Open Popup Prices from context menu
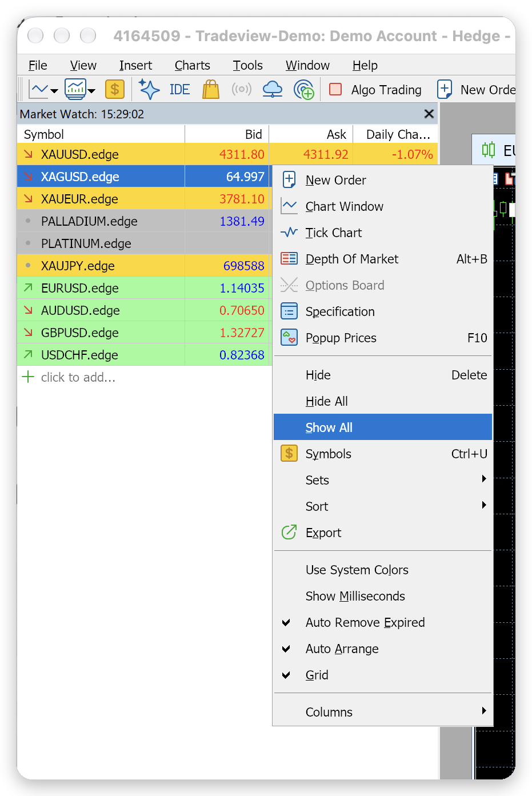The image size is (532, 796). [383, 338]
